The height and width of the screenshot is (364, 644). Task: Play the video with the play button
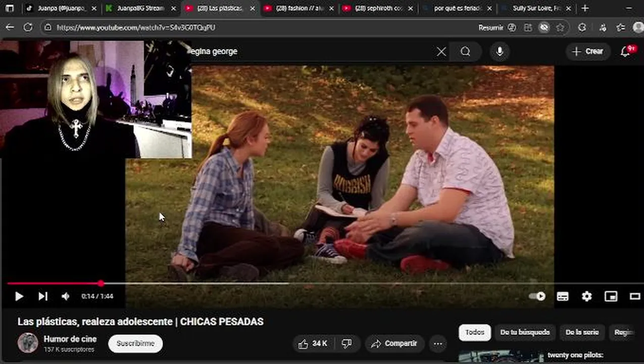(19, 296)
